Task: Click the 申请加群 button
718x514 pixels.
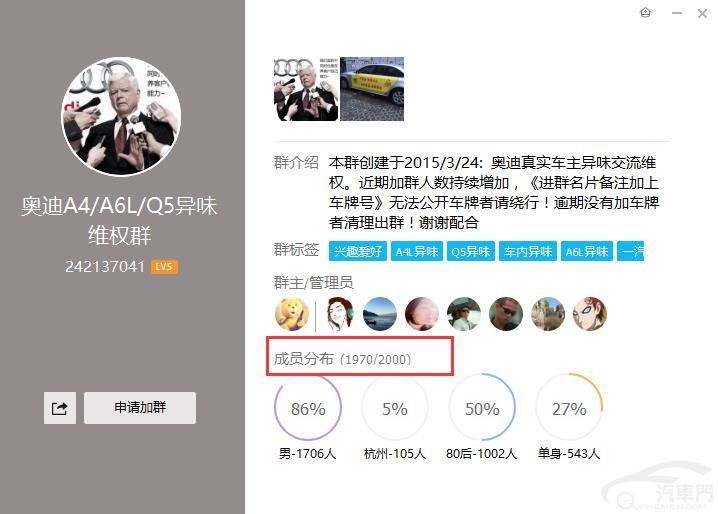Action: (140, 408)
